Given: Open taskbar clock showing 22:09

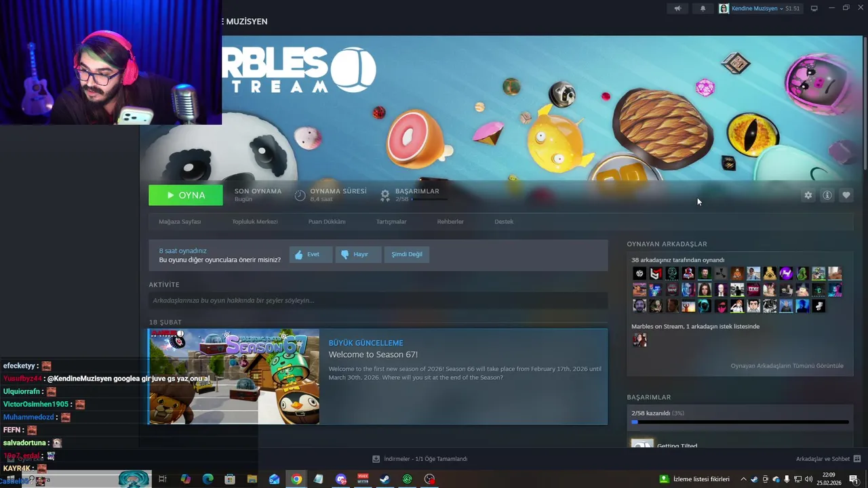Looking at the screenshot, I should 829,479.
